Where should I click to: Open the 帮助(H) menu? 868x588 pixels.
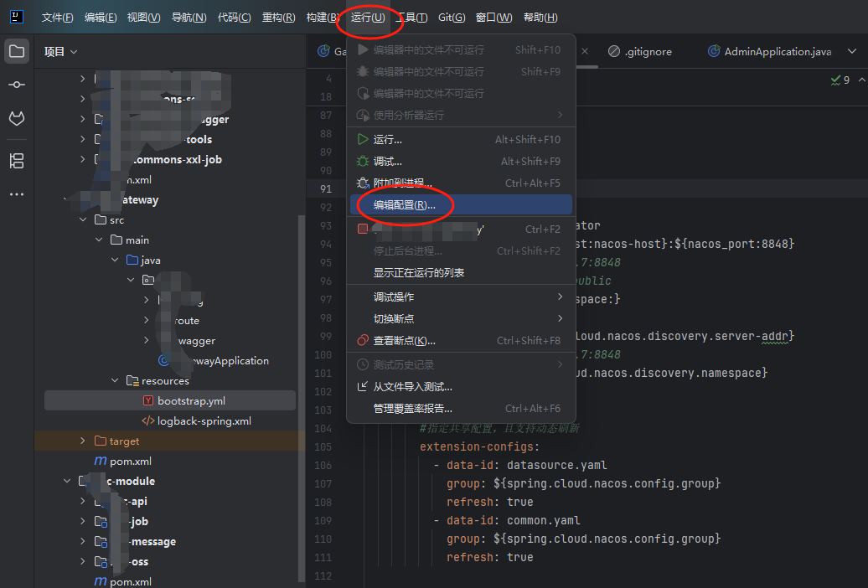[540, 17]
